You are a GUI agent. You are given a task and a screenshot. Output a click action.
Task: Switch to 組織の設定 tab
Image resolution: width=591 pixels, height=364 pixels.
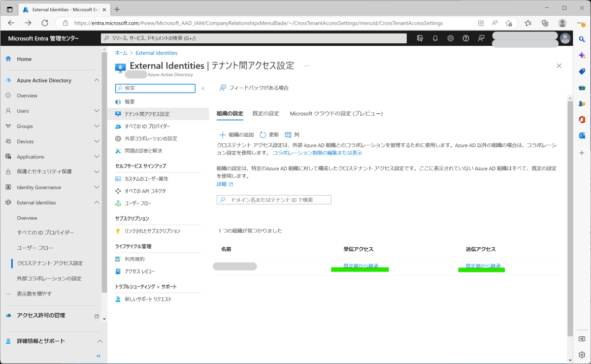230,114
